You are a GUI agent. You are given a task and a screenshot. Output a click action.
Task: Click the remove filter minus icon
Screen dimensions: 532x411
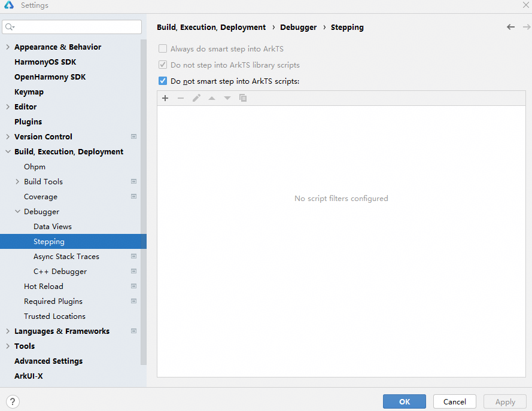[181, 98]
